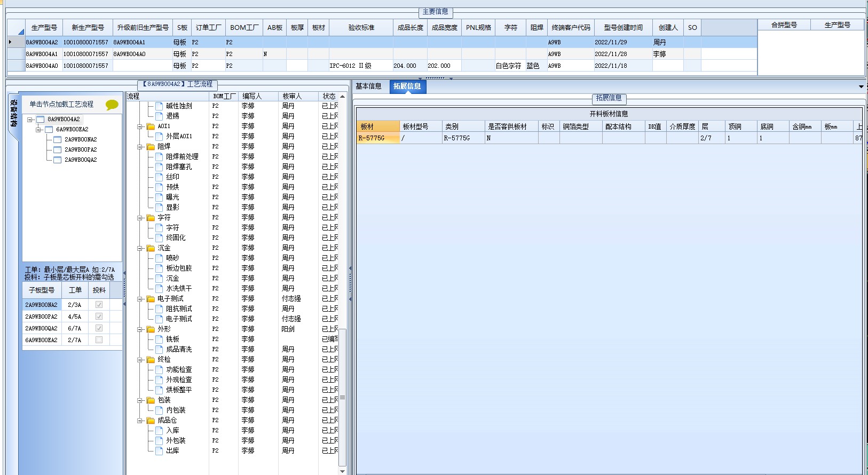Viewport: 868px width, 475px height.
Task: Collapse the 成品仓 process group
Action: pos(140,421)
